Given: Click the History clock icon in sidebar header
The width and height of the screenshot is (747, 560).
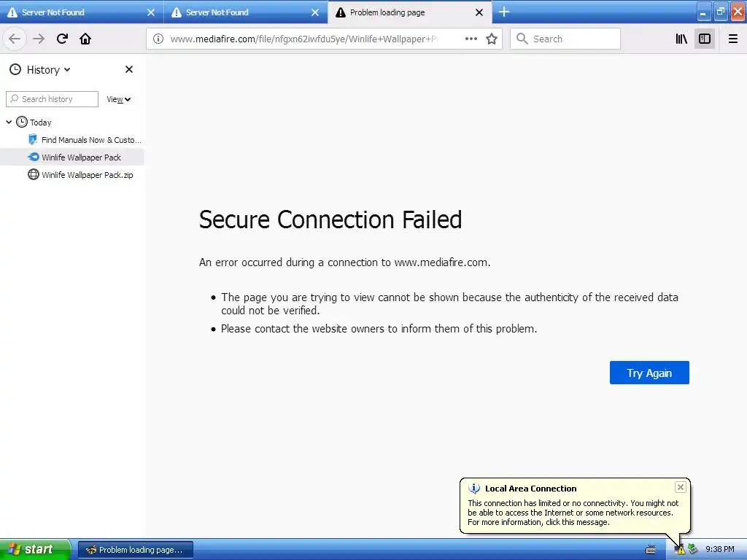Looking at the screenshot, I should tap(15, 69).
